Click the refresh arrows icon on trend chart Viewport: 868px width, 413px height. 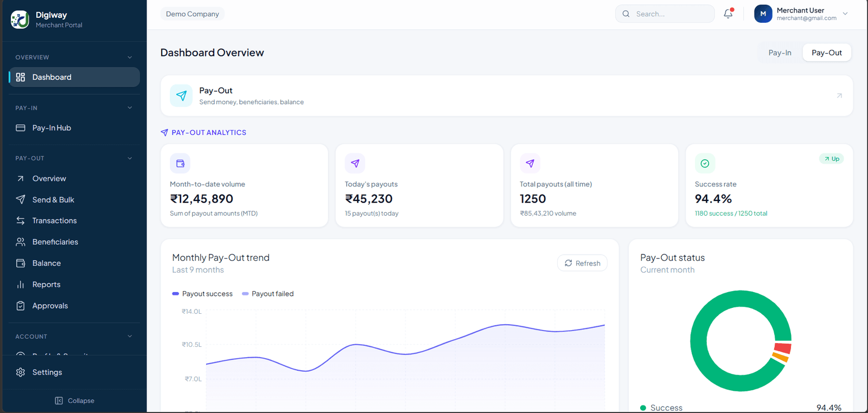pos(569,263)
